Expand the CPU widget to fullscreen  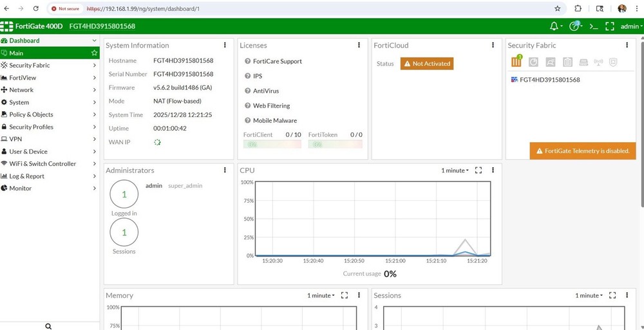[478, 170]
